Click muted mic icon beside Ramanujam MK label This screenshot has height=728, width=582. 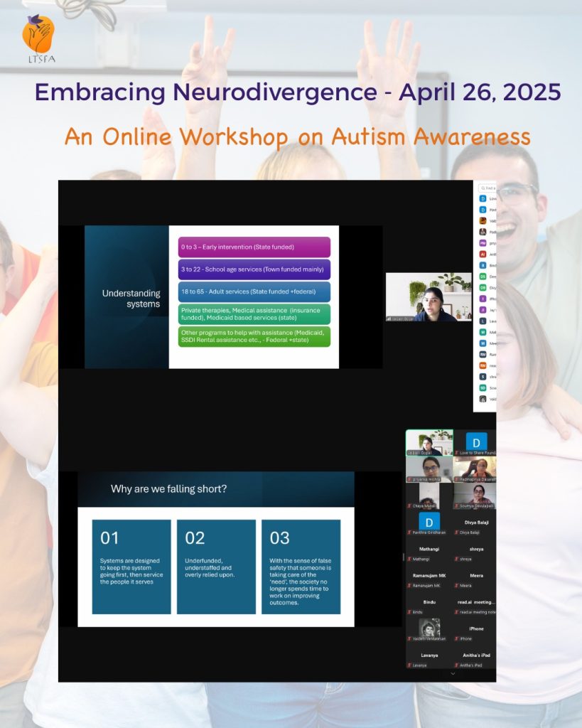pyautogui.click(x=410, y=586)
